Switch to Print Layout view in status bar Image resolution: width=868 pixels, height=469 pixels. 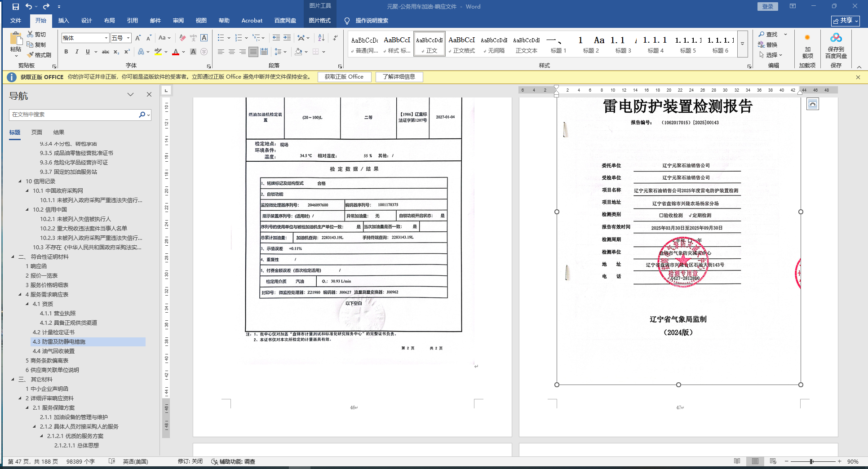click(755, 461)
